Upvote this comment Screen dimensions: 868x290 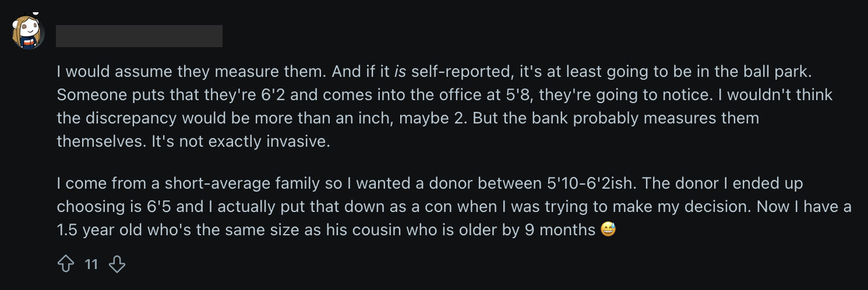pos(66,264)
